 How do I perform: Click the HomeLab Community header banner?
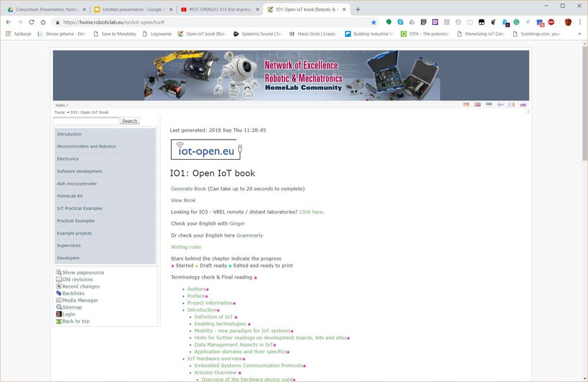(291, 75)
